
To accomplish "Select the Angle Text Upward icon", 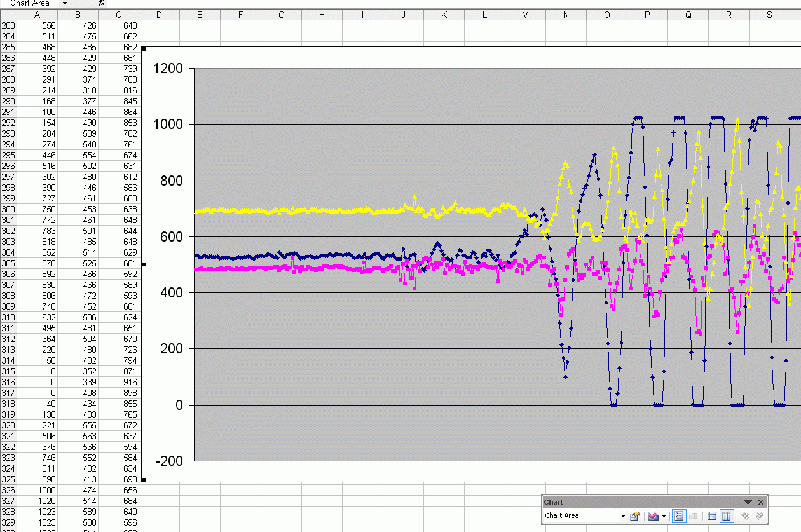I will point(760,516).
